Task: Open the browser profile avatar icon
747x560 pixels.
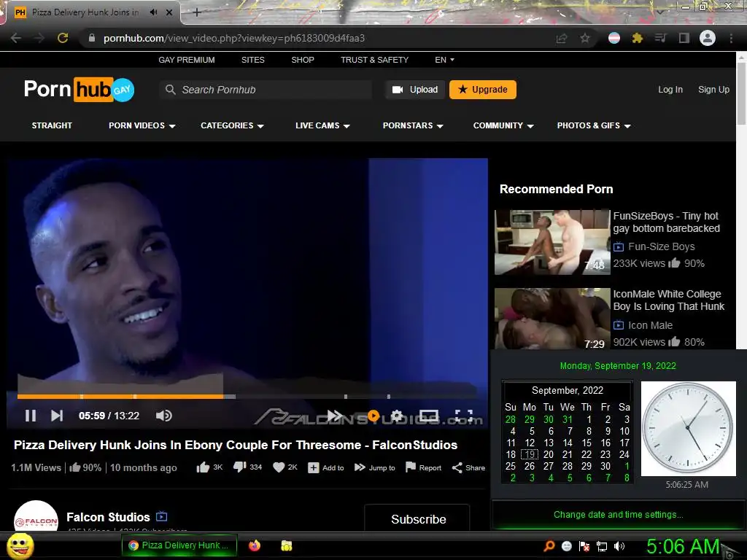Action: click(708, 38)
